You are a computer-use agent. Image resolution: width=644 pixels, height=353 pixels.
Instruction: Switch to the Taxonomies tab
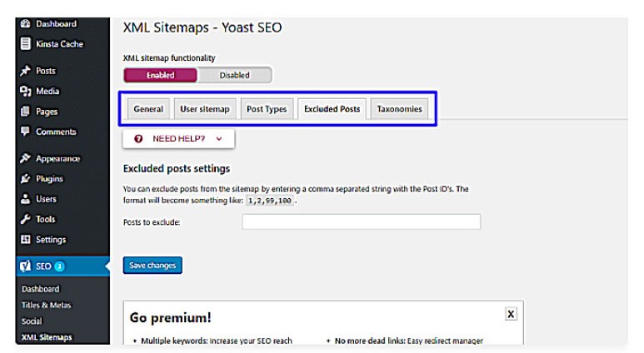point(399,109)
